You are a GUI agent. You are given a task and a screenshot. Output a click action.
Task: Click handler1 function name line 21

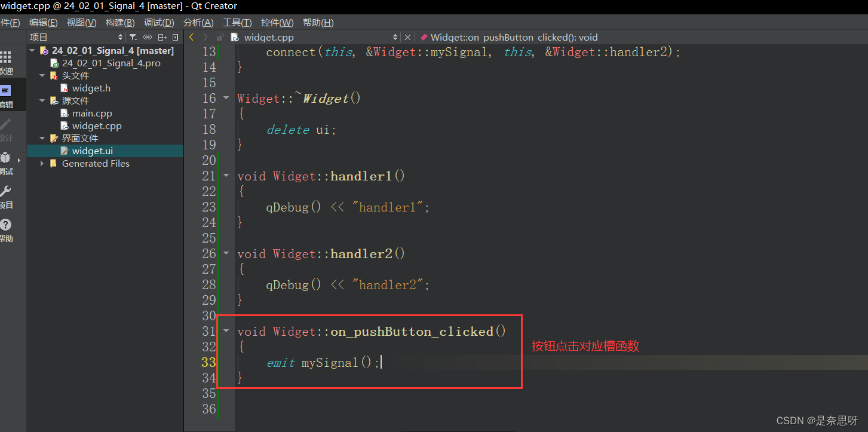[361, 176]
